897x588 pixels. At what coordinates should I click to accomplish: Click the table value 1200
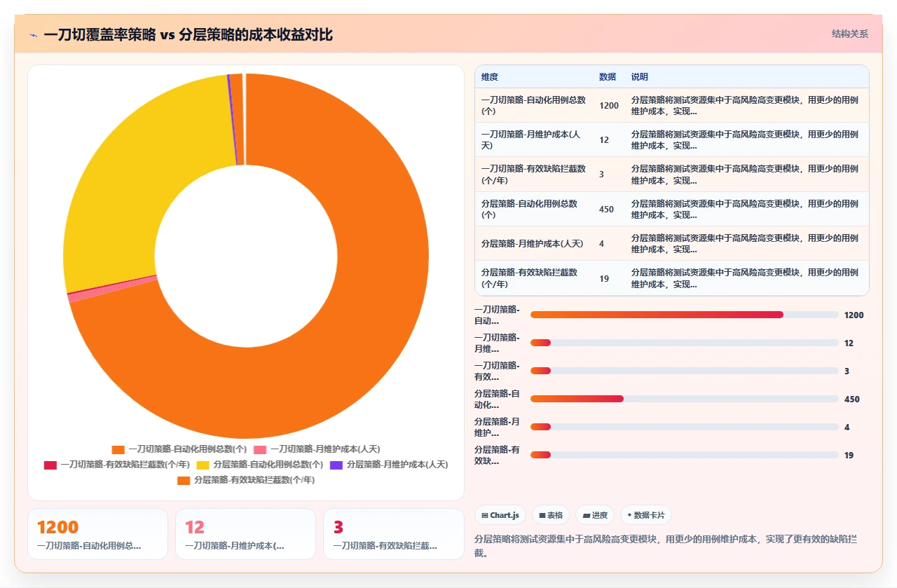(609, 105)
